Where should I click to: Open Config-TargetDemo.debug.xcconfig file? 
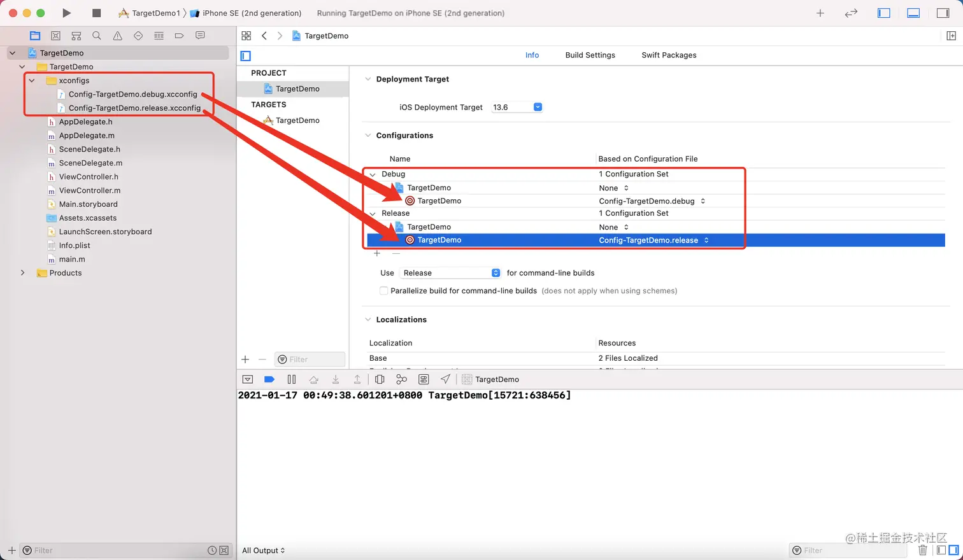pyautogui.click(x=132, y=94)
